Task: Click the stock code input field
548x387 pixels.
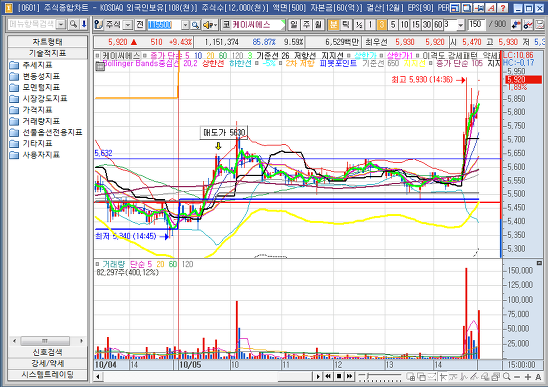Action: click(x=164, y=25)
